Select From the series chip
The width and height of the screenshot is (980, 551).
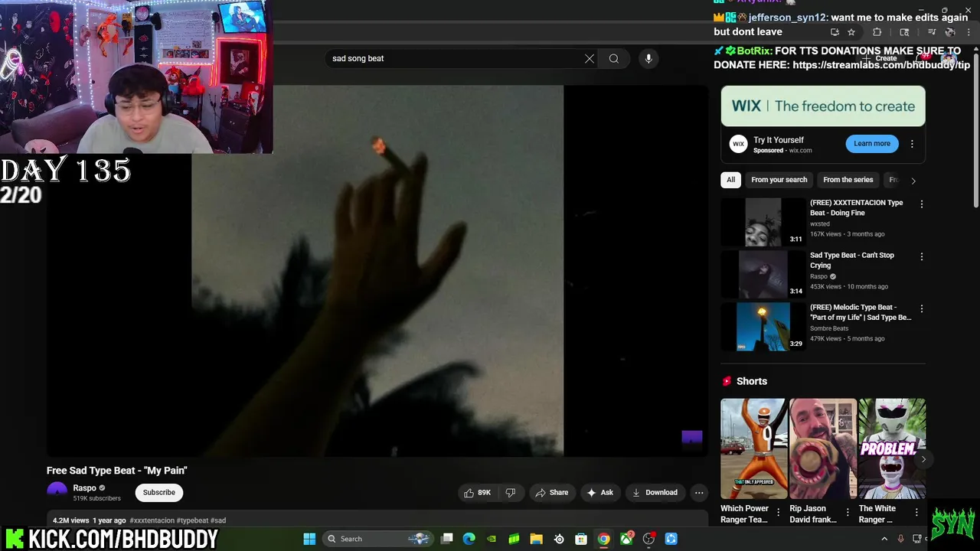(x=848, y=180)
